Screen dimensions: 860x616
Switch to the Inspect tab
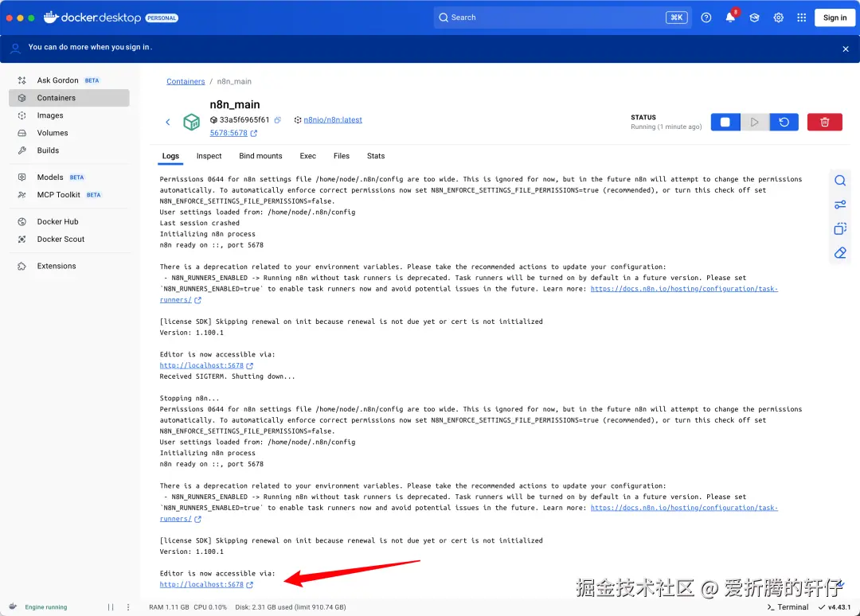[209, 156]
